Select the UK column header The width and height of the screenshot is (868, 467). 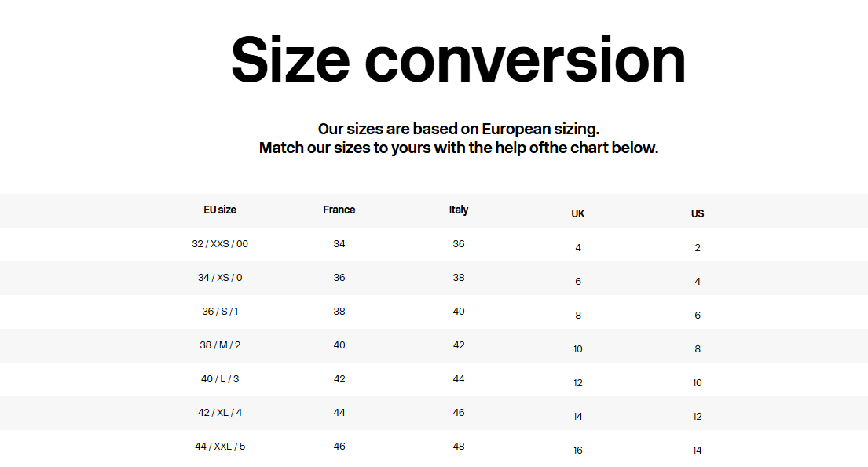pyautogui.click(x=578, y=213)
